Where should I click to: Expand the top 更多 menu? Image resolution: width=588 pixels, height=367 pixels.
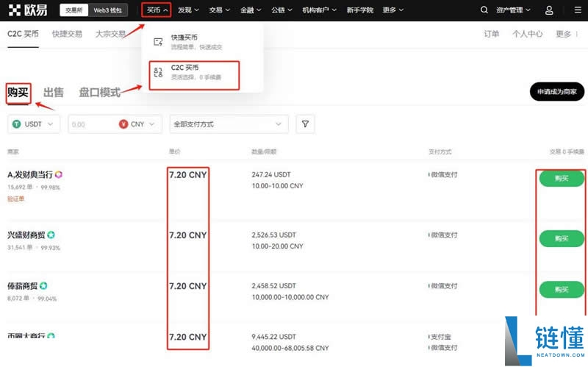(393, 10)
